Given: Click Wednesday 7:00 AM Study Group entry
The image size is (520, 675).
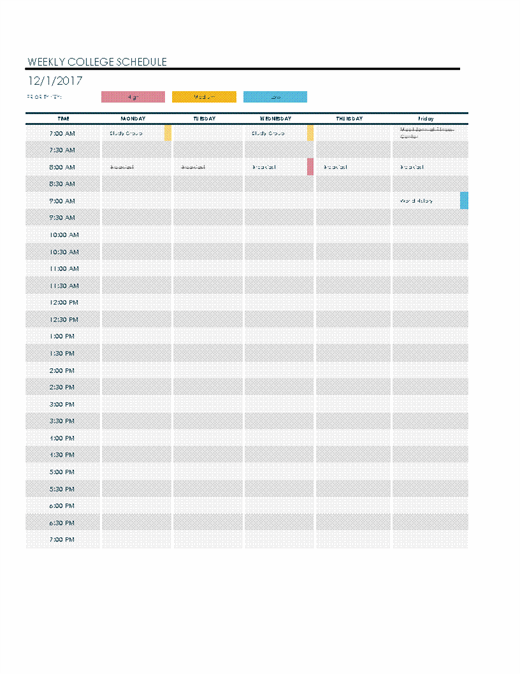Looking at the screenshot, I should tap(268, 133).
